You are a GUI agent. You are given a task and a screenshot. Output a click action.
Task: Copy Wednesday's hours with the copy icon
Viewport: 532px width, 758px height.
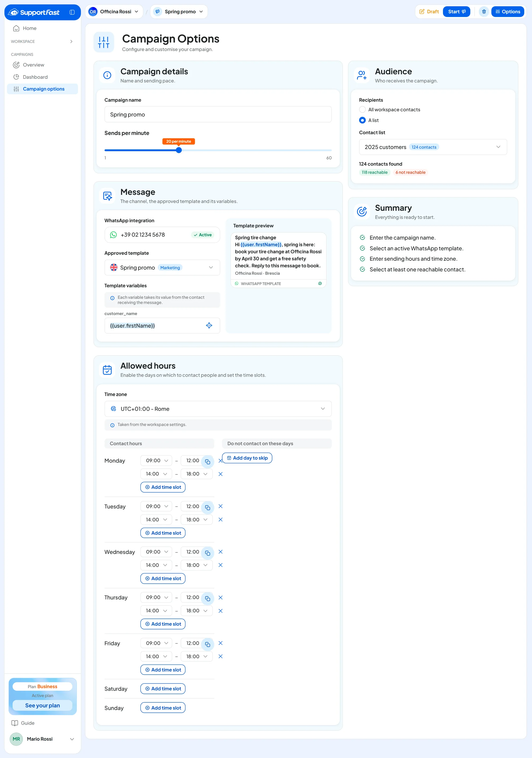click(x=207, y=553)
